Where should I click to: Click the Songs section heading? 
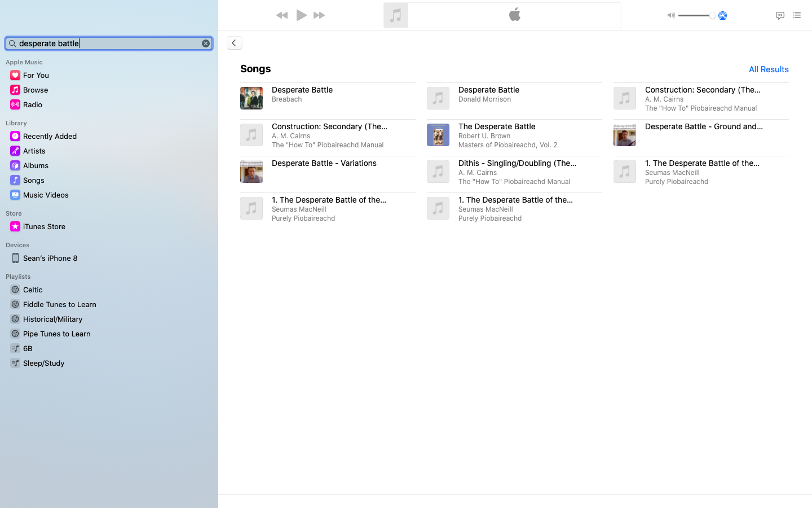click(x=255, y=69)
